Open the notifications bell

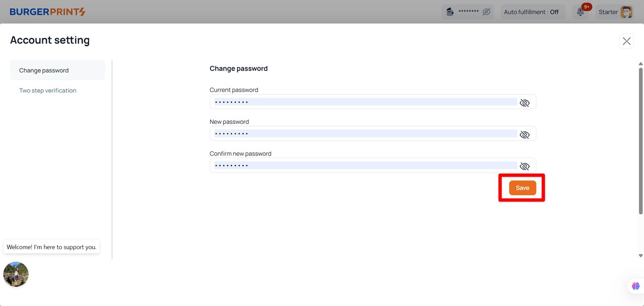coord(580,13)
